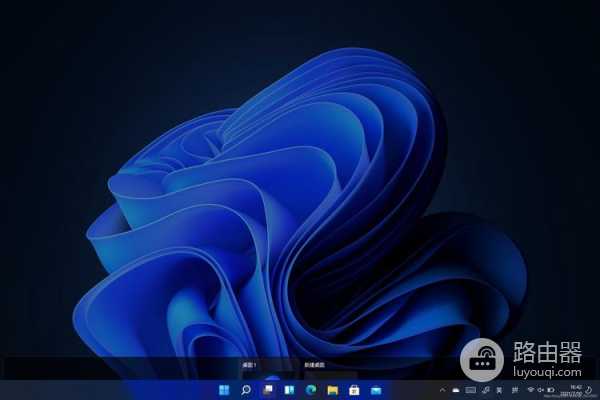Open the clock and date calendar flyout
Viewport: 600px width, 400px height.
click(576, 389)
